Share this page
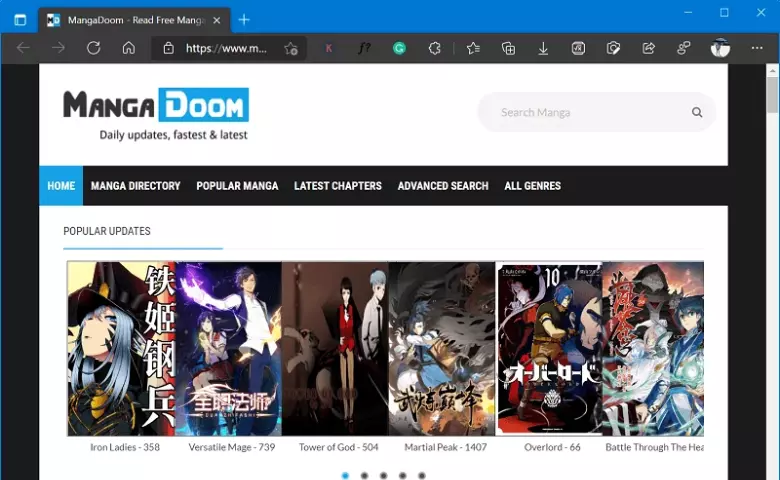Image resolution: width=780 pixels, height=480 pixels. tap(648, 48)
